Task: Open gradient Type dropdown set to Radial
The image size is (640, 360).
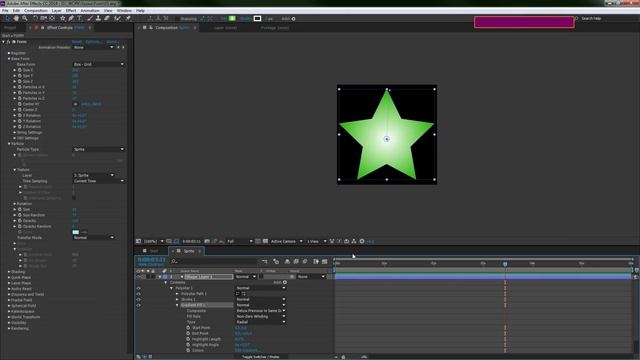Action: point(260,322)
